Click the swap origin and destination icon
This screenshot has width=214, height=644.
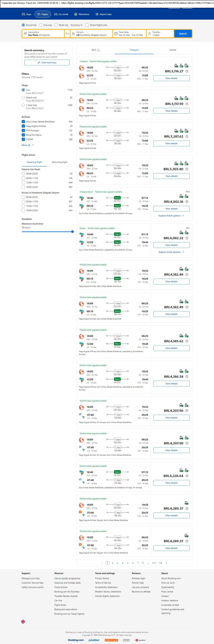point(67,34)
